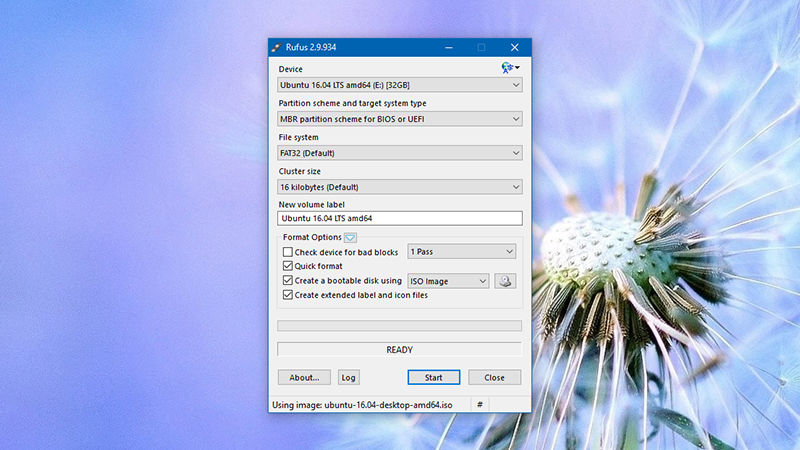Image resolution: width=800 pixels, height=450 pixels.
Task: Expand the File system FAT32 dropdown
Action: coord(399,153)
